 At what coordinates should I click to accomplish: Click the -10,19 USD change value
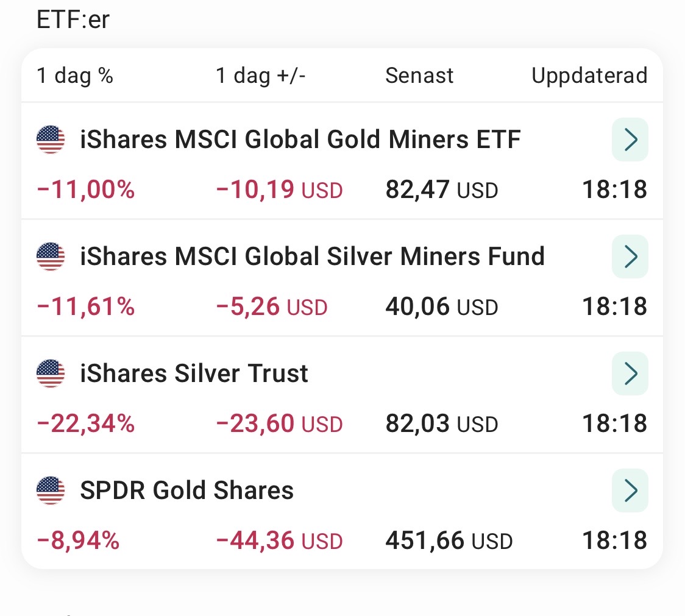(x=279, y=190)
